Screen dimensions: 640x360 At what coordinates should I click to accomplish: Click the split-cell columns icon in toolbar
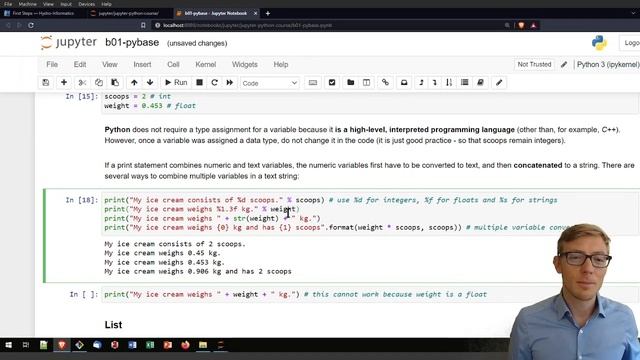tap(367, 82)
